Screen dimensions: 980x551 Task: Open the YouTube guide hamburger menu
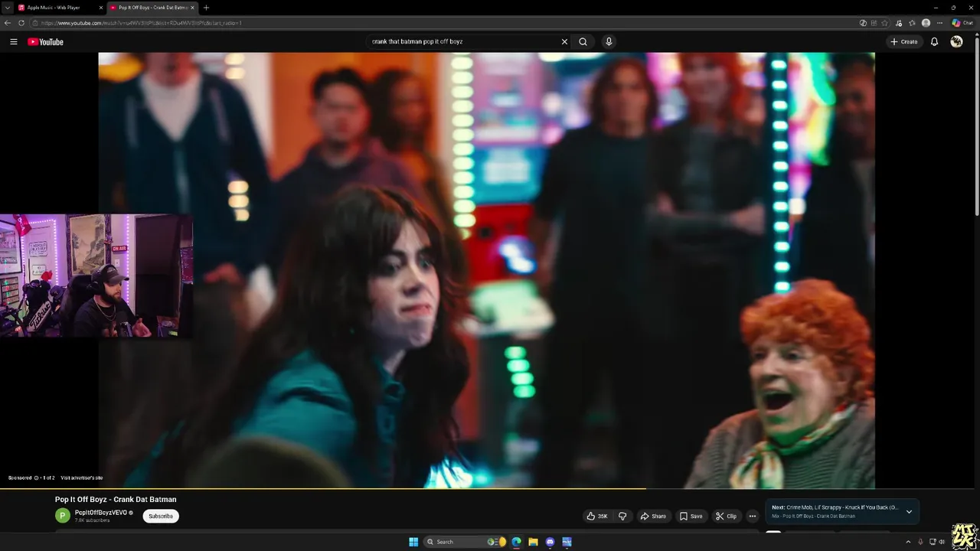click(x=13, y=41)
